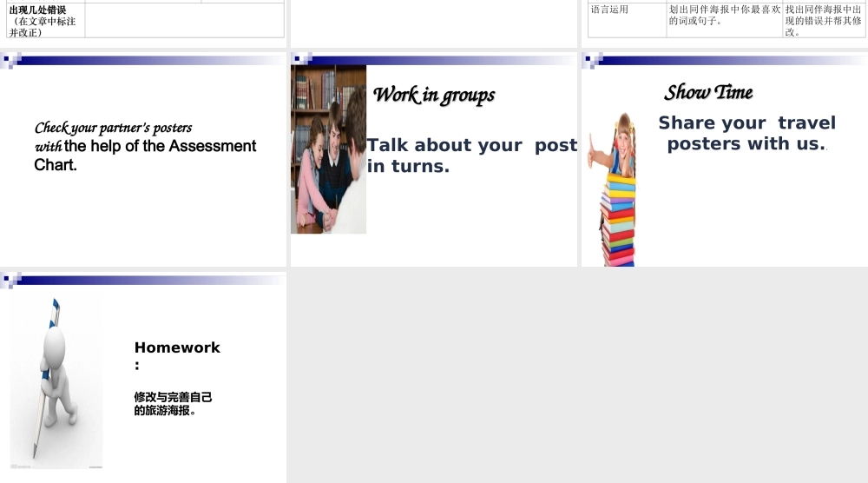Click the empty gray area beside Homework slide

coord(577,374)
